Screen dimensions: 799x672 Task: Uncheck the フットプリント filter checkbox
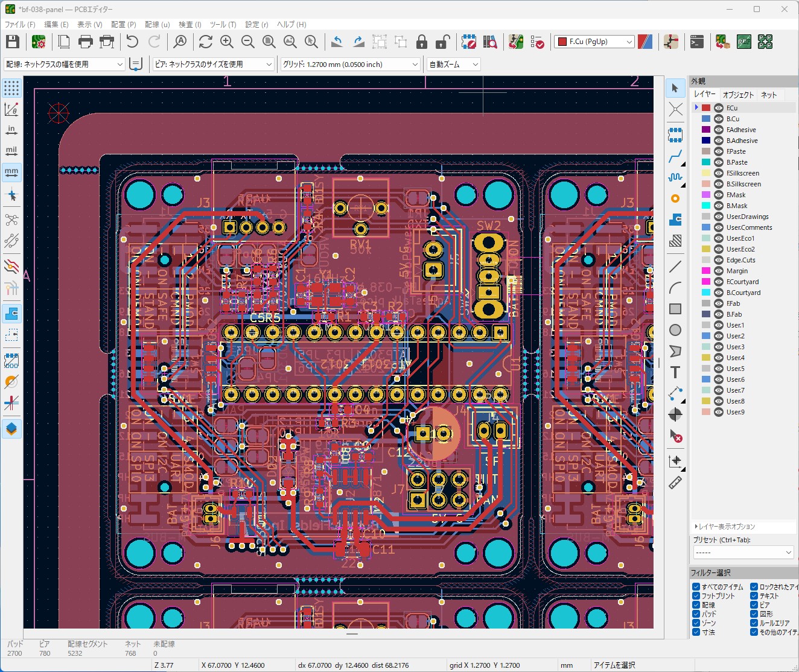[696, 596]
